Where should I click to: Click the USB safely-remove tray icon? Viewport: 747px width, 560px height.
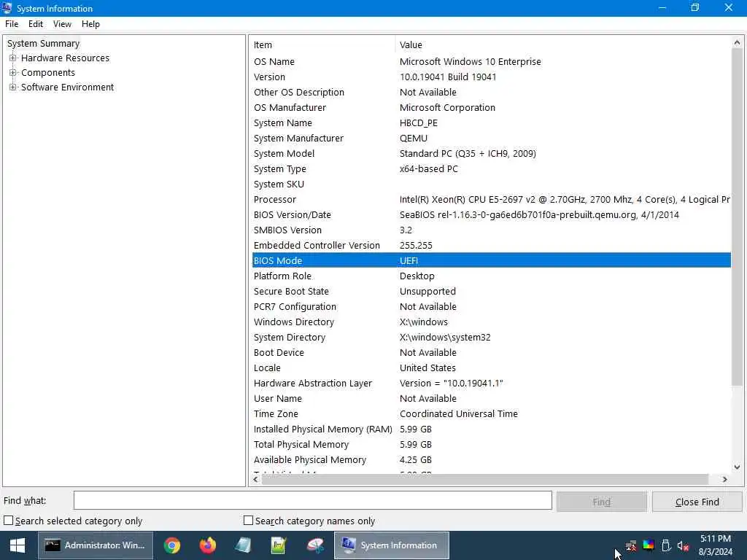tap(666, 545)
